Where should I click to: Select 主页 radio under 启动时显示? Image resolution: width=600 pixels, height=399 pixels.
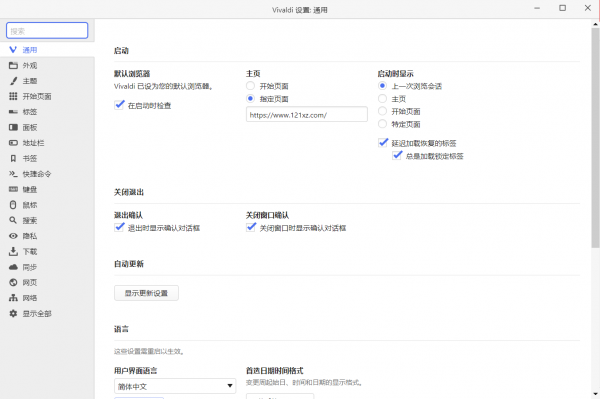click(382, 99)
